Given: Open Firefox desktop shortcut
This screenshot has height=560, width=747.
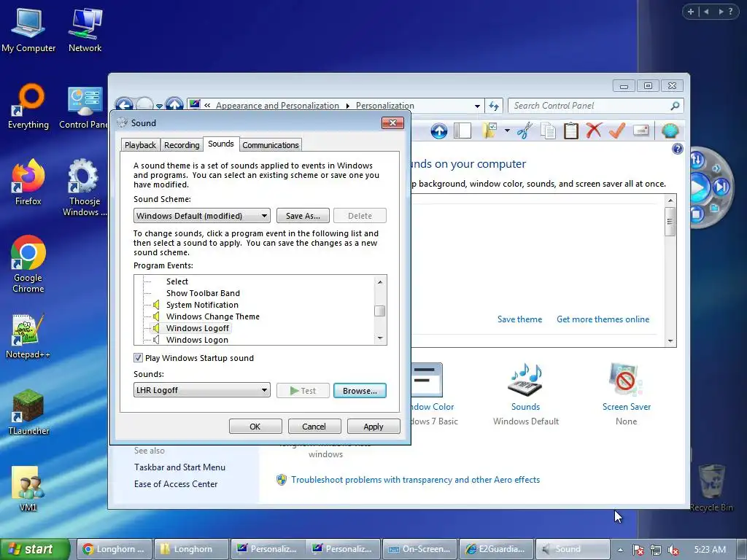Looking at the screenshot, I should 28,182.
